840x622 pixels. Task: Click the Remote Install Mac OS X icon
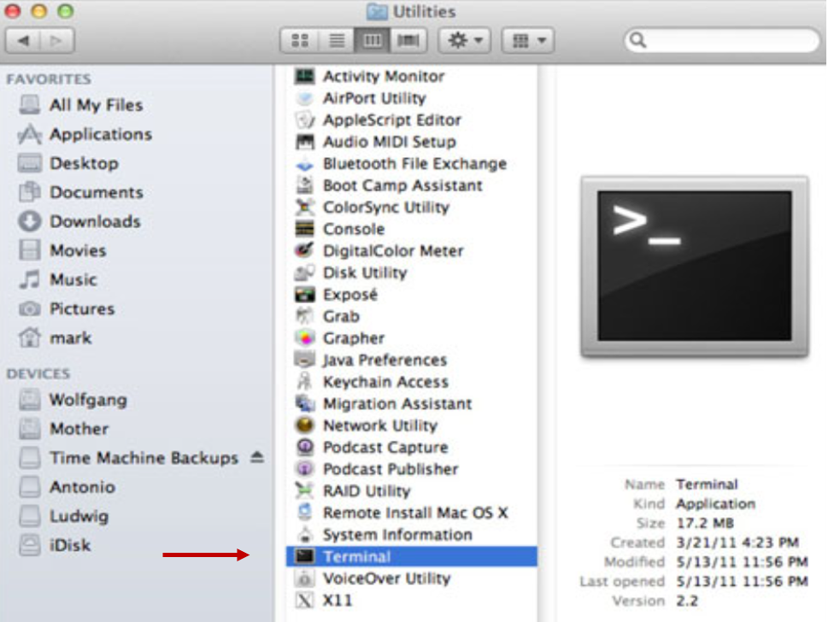pos(305,513)
